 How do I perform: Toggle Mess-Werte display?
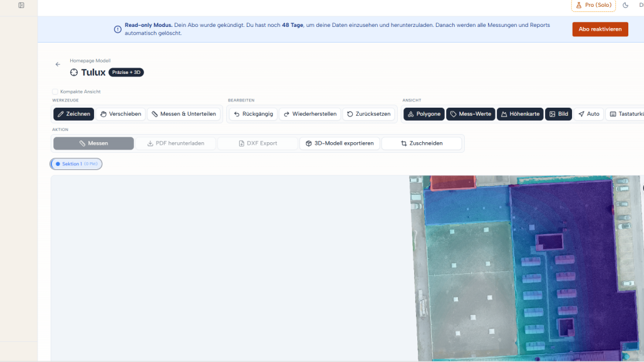[x=470, y=114]
